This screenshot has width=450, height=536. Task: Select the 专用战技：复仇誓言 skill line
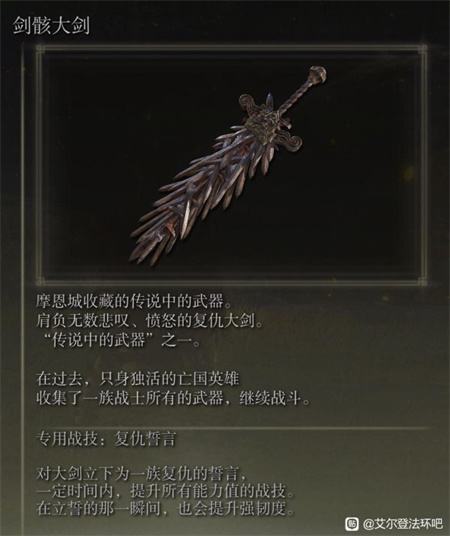pyautogui.click(x=106, y=439)
